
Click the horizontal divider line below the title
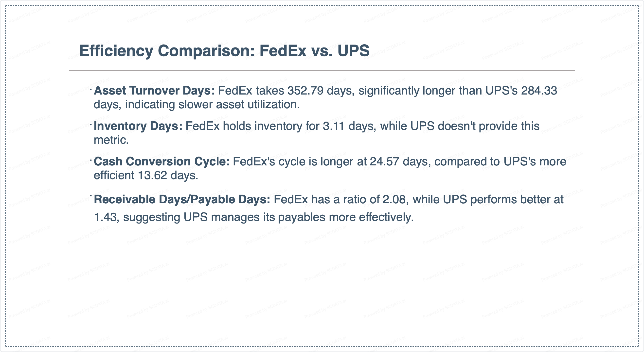[x=322, y=71]
